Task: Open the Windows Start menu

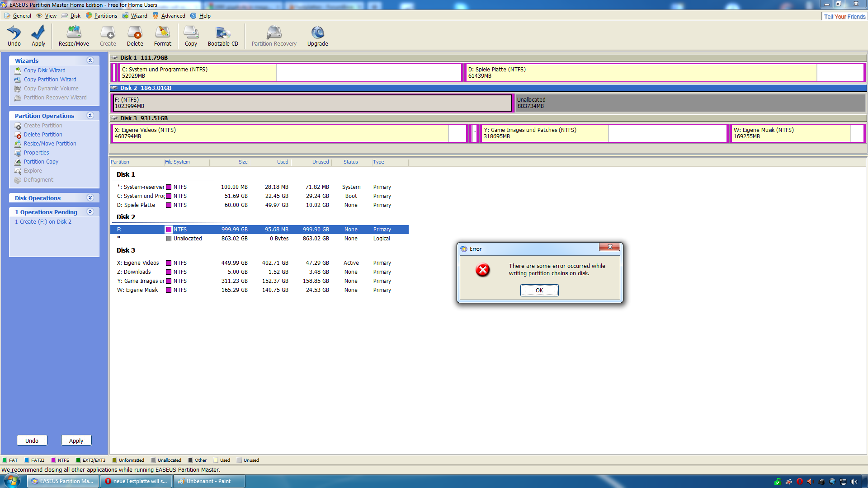Action: point(12,481)
